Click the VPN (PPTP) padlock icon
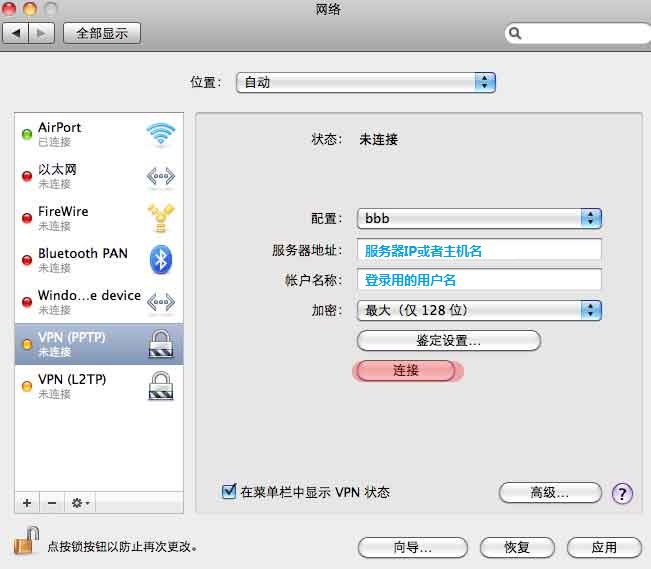The image size is (651, 569). coord(161,344)
